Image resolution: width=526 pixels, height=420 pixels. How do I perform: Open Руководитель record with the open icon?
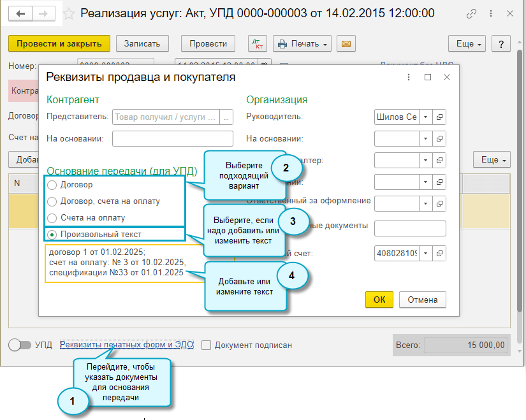[439, 117]
